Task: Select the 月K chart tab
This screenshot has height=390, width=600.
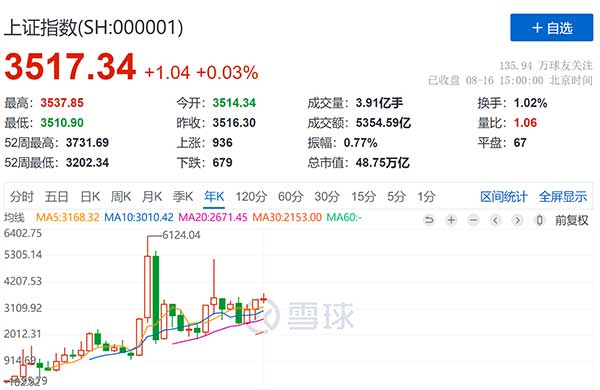Action: pyautogui.click(x=152, y=197)
